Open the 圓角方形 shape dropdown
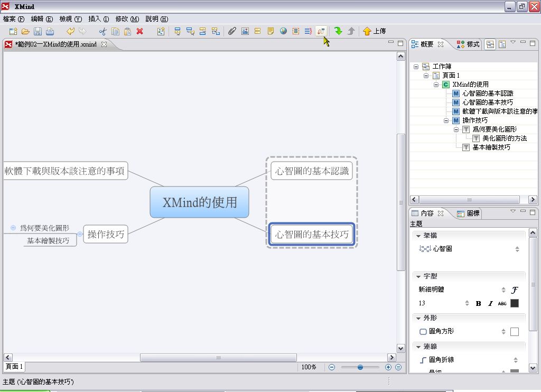Viewport: 541px width, 392px height. tap(503, 332)
